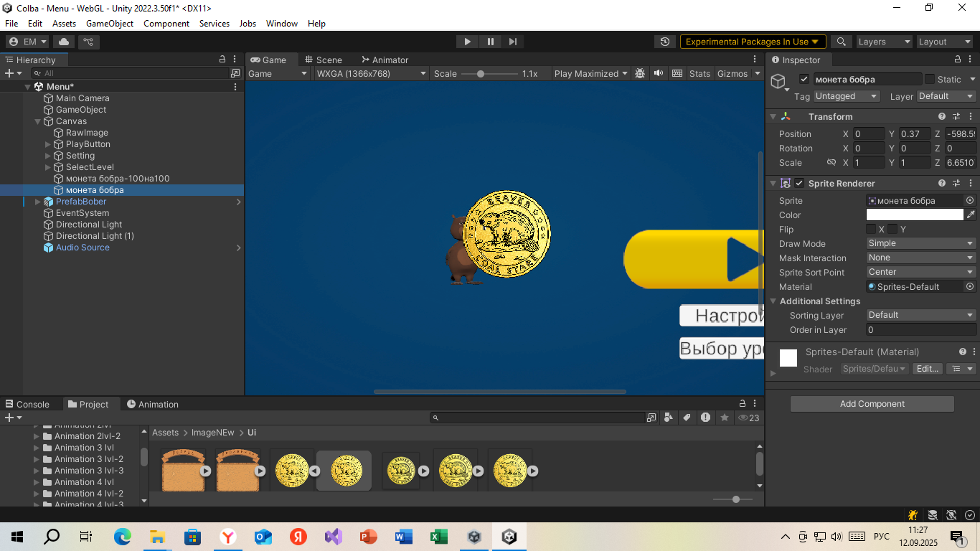
Task: Click the Step frame button
Action: [x=512, y=42]
